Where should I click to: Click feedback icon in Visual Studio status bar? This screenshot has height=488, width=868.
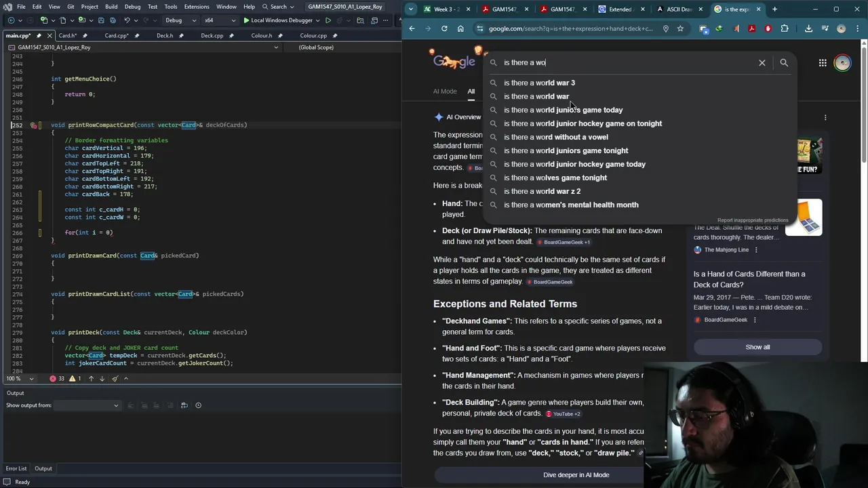click(6, 482)
